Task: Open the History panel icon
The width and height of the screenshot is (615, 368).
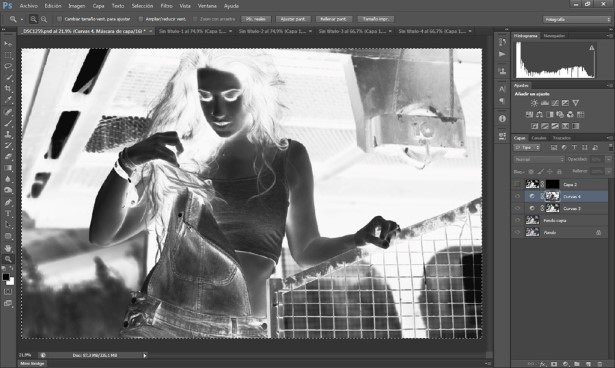Action: 502,42
